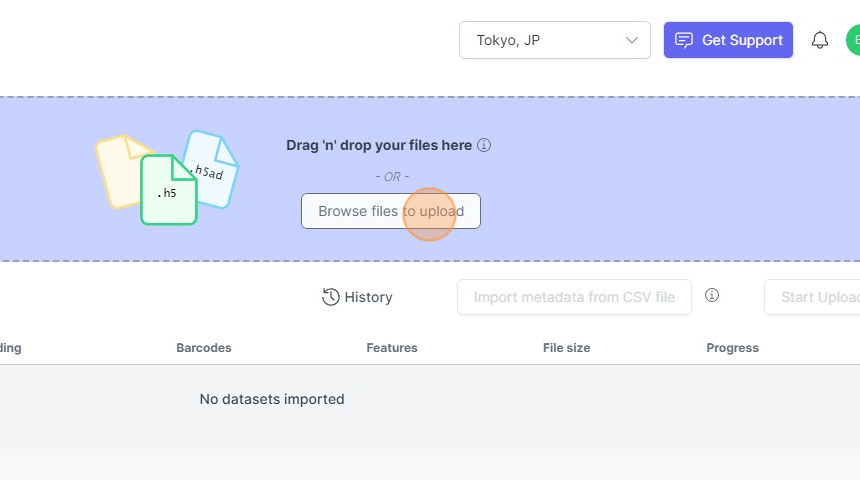Select the Features column header

[392, 348]
